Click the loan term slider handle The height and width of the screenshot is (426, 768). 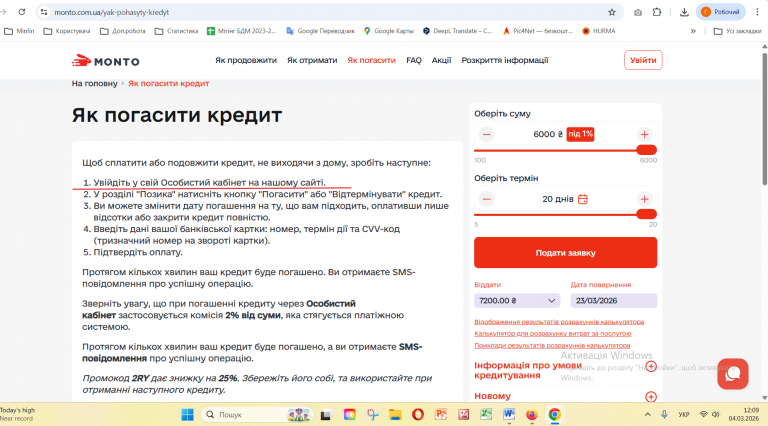[646, 214]
